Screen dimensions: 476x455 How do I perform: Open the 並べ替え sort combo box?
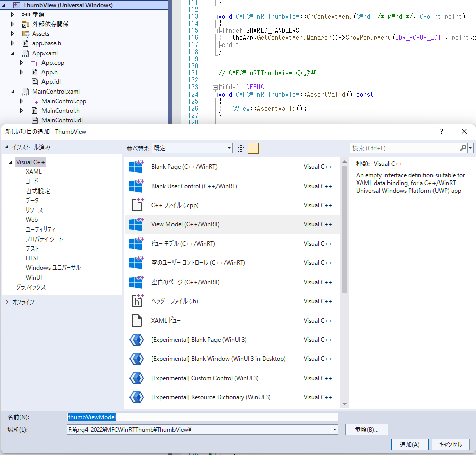(x=192, y=148)
